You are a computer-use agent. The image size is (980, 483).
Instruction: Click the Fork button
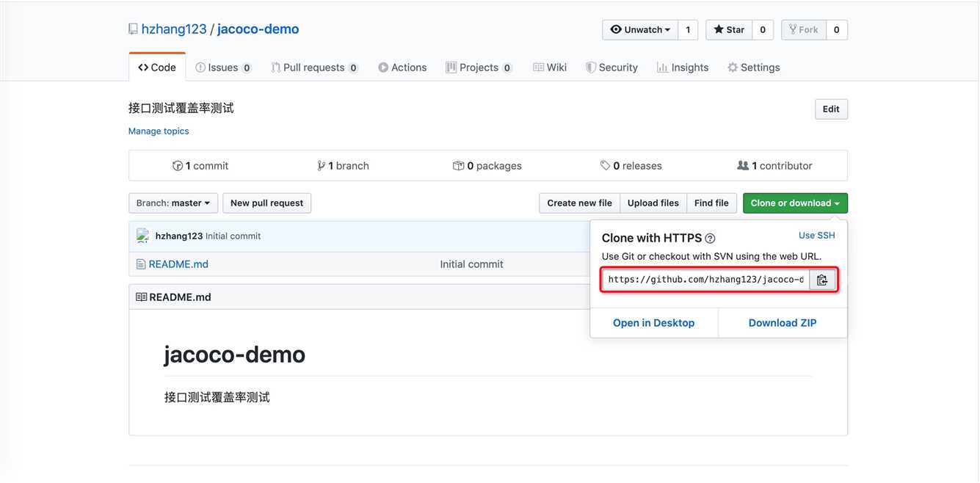[x=803, y=30]
